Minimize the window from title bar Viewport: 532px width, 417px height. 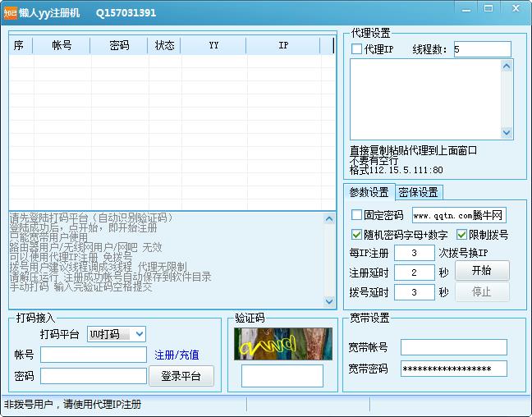coord(463,10)
